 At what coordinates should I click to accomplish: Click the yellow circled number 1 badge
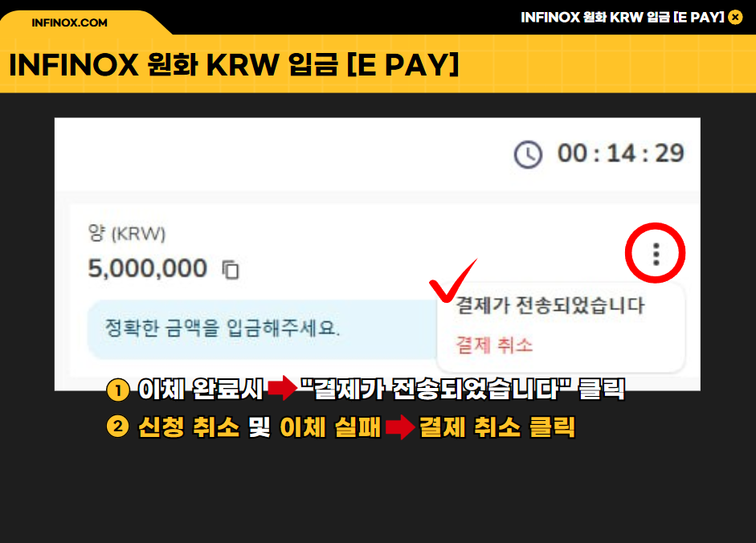coord(118,390)
